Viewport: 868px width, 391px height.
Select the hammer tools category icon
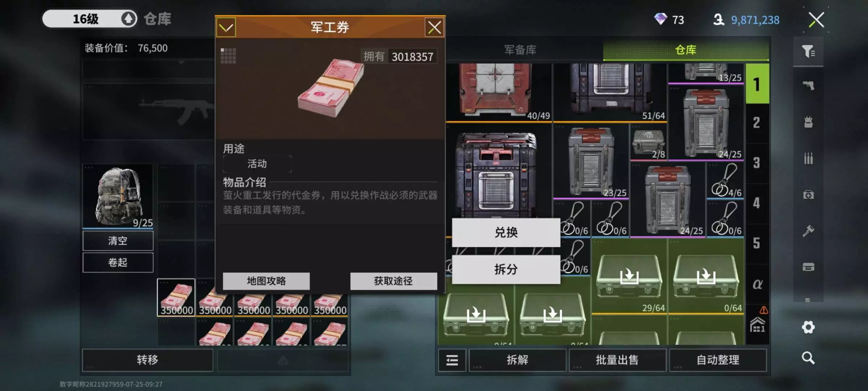[x=808, y=231]
